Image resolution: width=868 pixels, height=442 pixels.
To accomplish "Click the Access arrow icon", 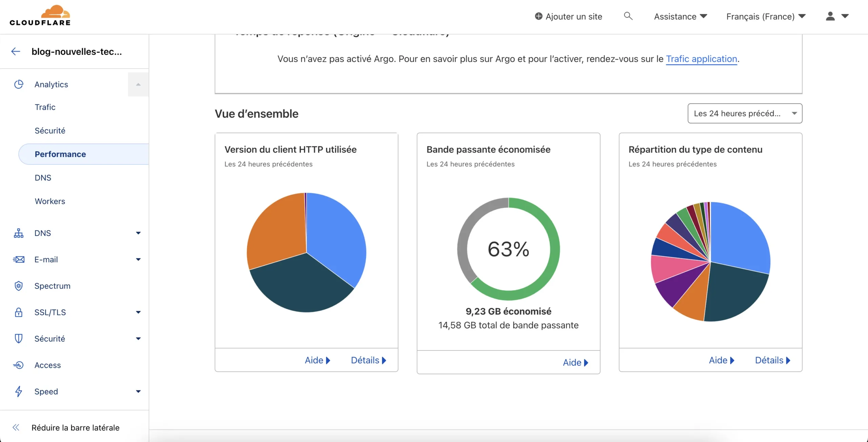I will click(x=18, y=365).
